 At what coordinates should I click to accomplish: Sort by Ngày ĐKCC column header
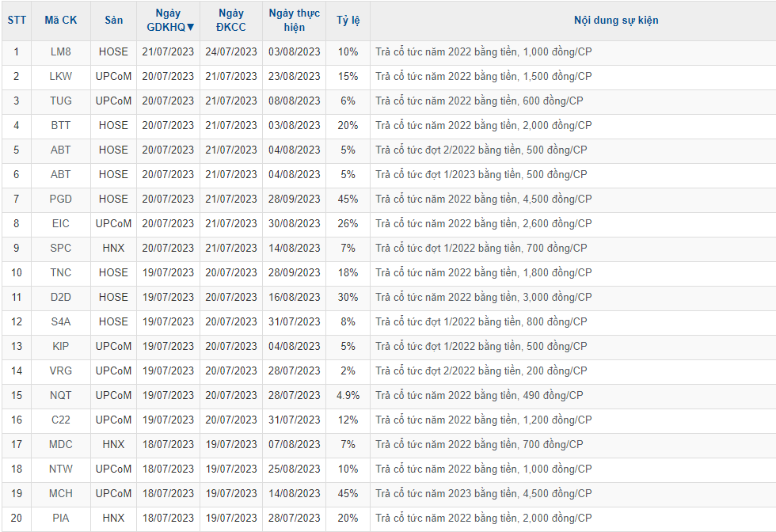[230, 21]
